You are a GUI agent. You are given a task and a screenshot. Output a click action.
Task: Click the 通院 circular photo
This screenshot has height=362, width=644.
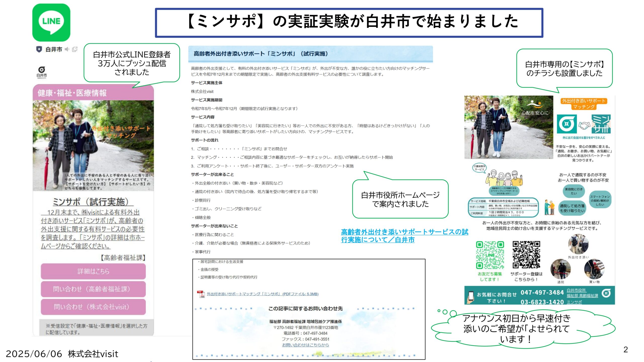click(x=561, y=269)
